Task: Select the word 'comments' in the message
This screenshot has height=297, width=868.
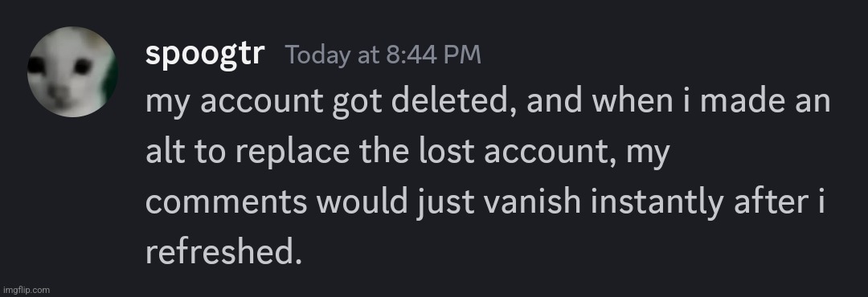Action: (226, 204)
